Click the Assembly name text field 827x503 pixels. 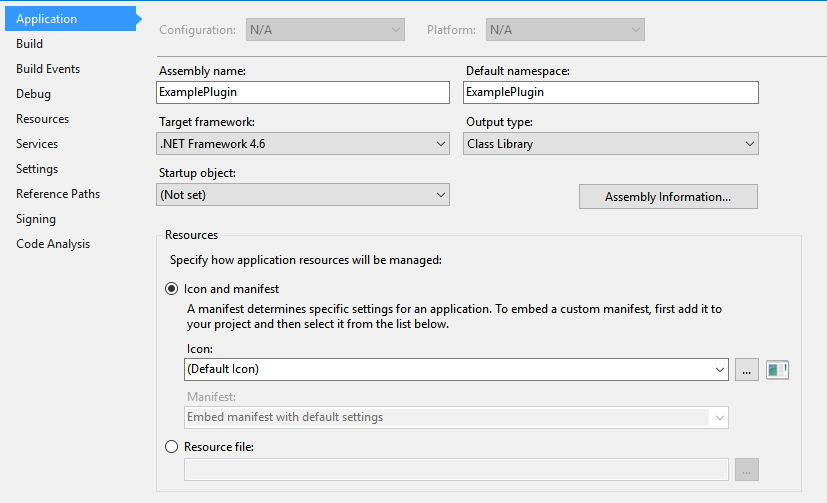pyautogui.click(x=304, y=92)
